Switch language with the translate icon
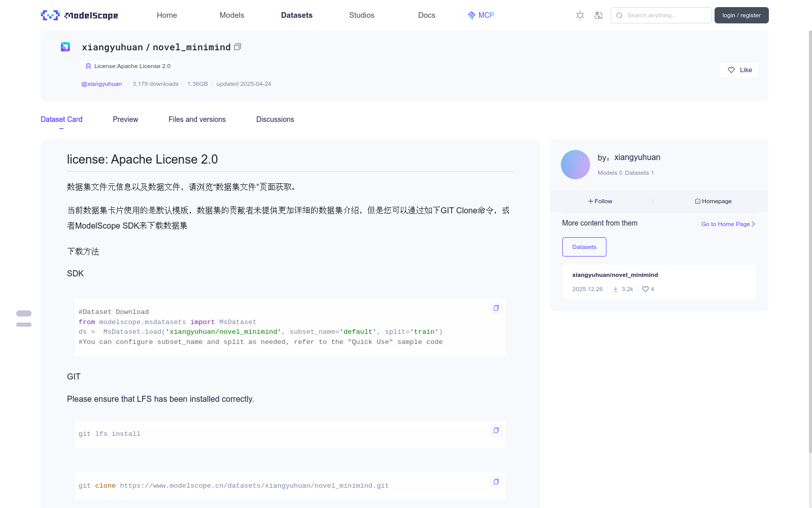The width and height of the screenshot is (812, 508). point(598,15)
